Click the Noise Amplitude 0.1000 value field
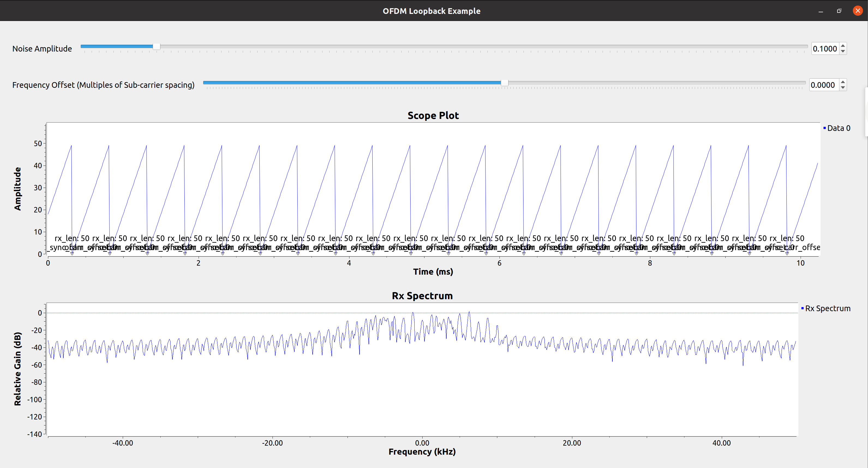Image resolution: width=868 pixels, height=468 pixels. (825, 49)
